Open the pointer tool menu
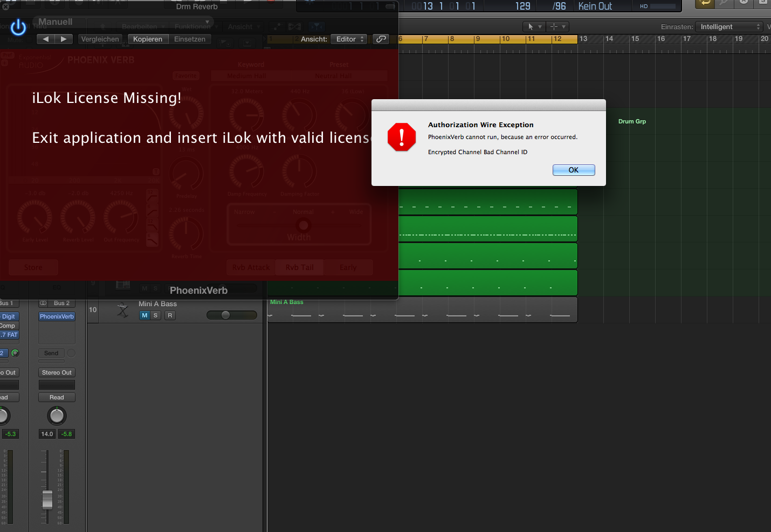771x532 pixels. (x=534, y=26)
